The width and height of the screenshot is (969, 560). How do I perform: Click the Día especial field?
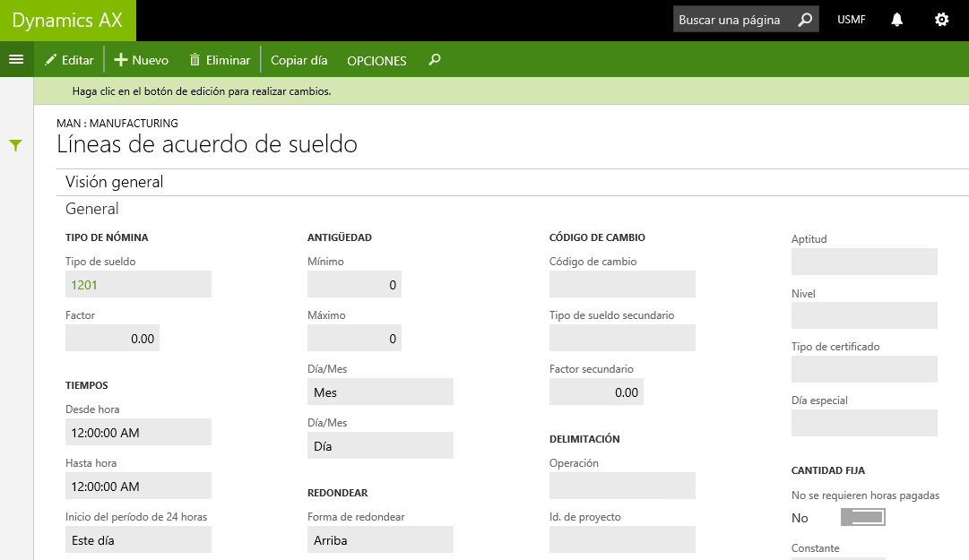(864, 423)
